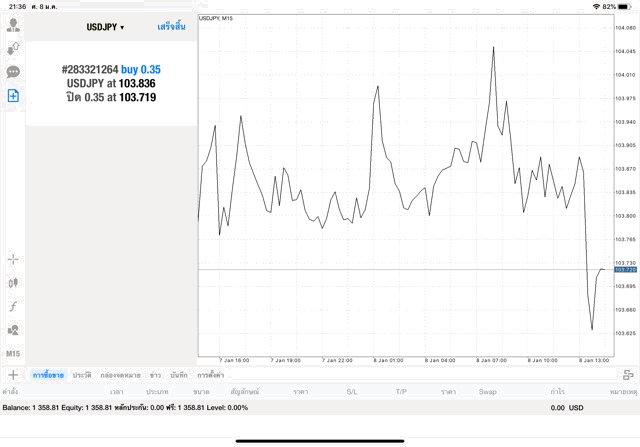640x447 pixels.
Task: Tap the panel layout icon at right
Action: pyautogui.click(x=628, y=374)
